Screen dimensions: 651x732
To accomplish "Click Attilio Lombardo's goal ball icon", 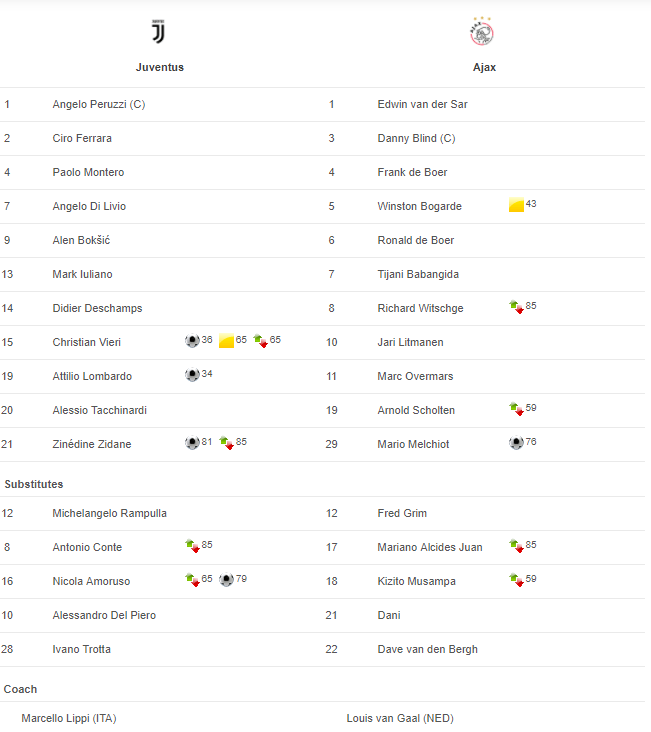I will tap(192, 375).
